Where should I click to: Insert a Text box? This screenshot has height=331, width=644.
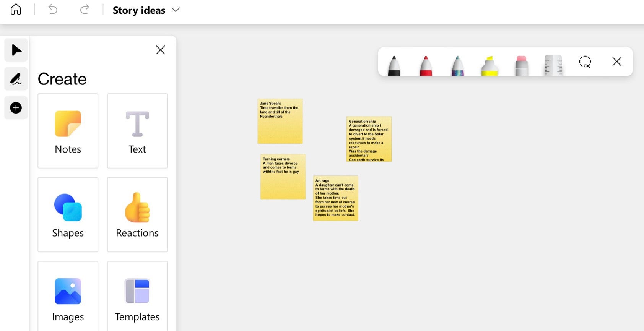[137, 131]
